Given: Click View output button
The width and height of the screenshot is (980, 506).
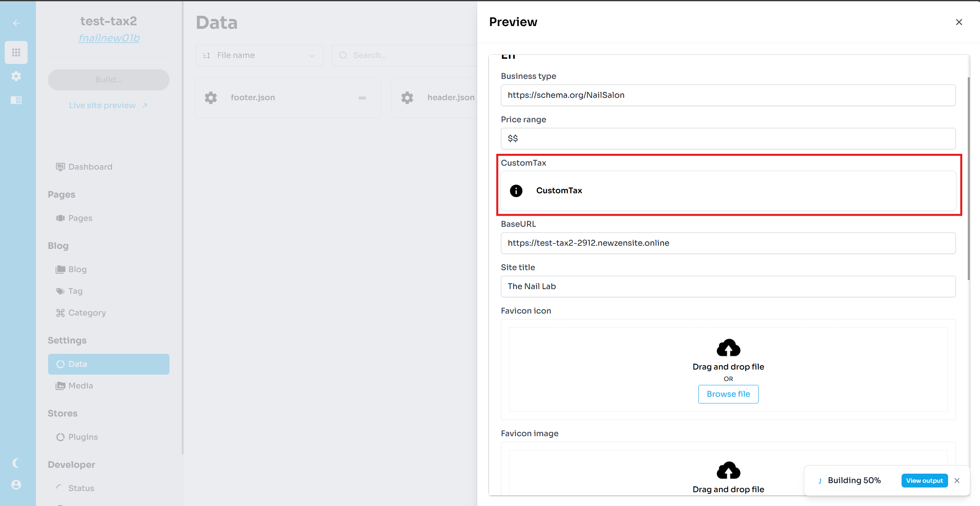Looking at the screenshot, I should (x=924, y=481).
